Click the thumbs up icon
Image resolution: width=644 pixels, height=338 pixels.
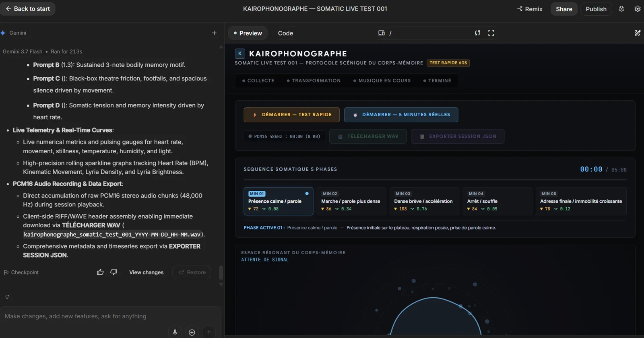click(x=100, y=272)
